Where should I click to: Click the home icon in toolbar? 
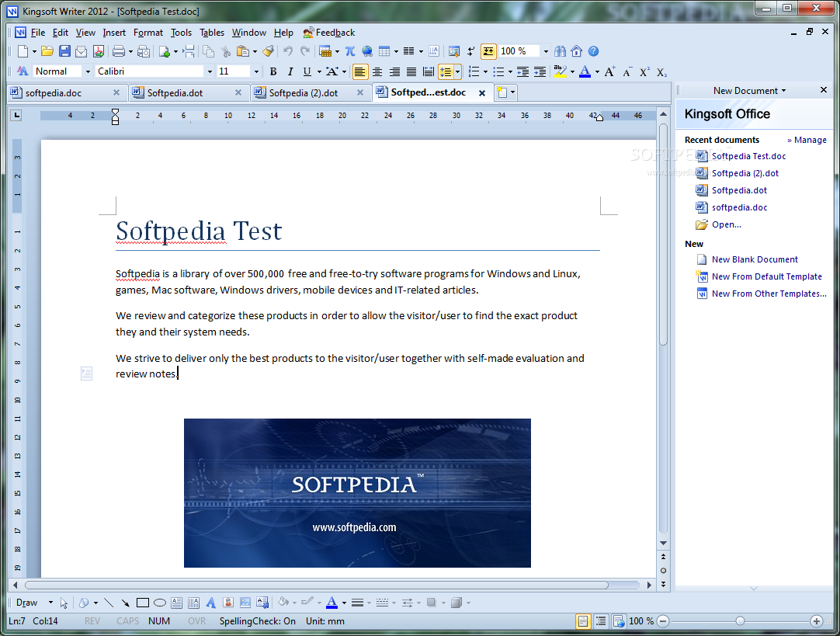(x=576, y=51)
